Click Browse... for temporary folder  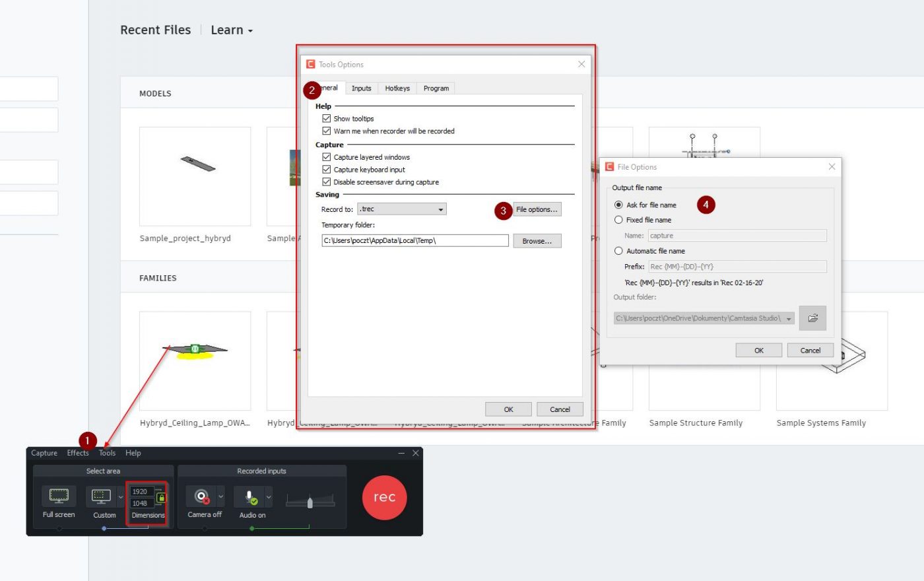pyautogui.click(x=537, y=241)
